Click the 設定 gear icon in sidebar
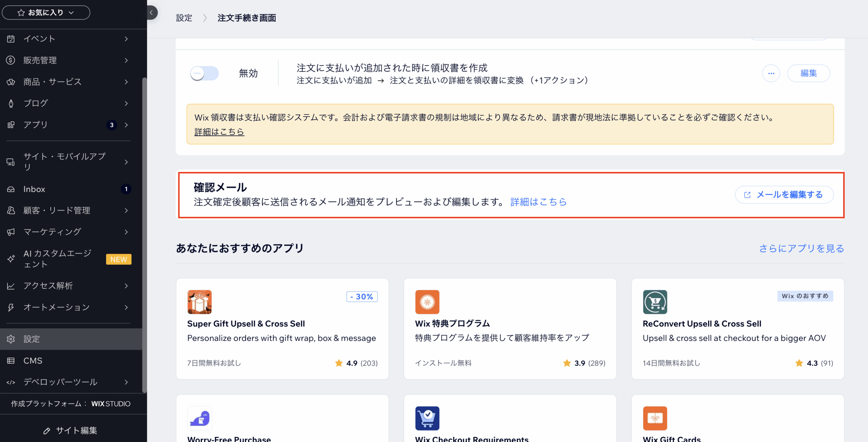The image size is (868, 442). pos(11,339)
